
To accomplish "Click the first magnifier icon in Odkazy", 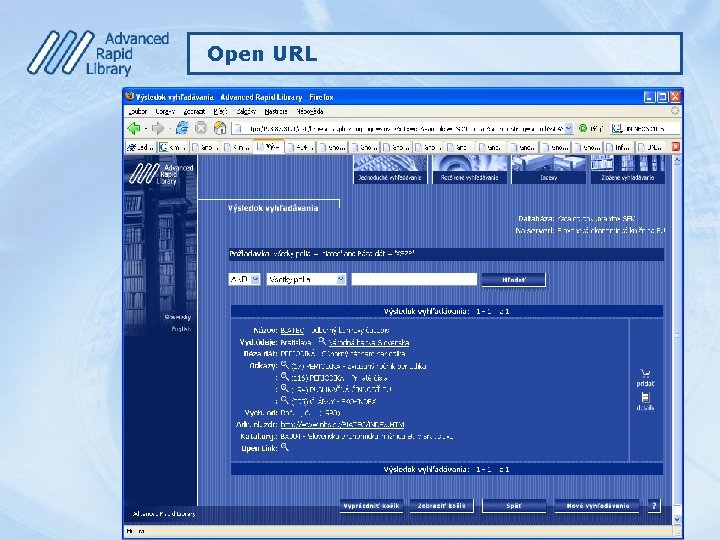I will (x=284, y=365).
